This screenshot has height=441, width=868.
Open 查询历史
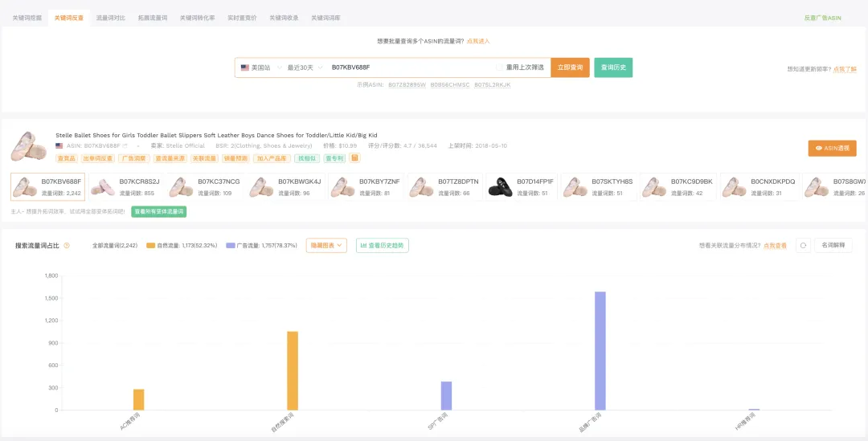tap(613, 67)
